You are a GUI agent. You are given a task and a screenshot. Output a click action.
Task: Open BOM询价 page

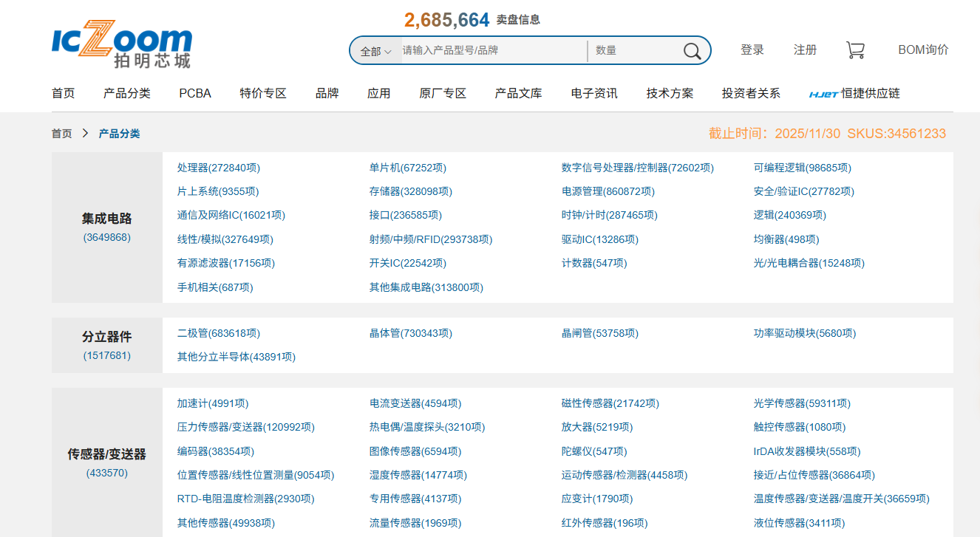[923, 49]
